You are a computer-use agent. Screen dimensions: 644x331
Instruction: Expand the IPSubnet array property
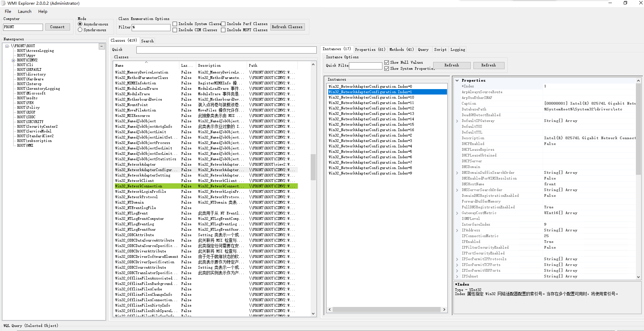click(x=457, y=276)
